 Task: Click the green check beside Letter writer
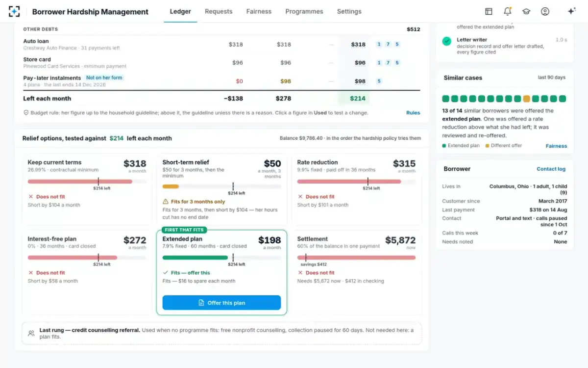click(446, 41)
